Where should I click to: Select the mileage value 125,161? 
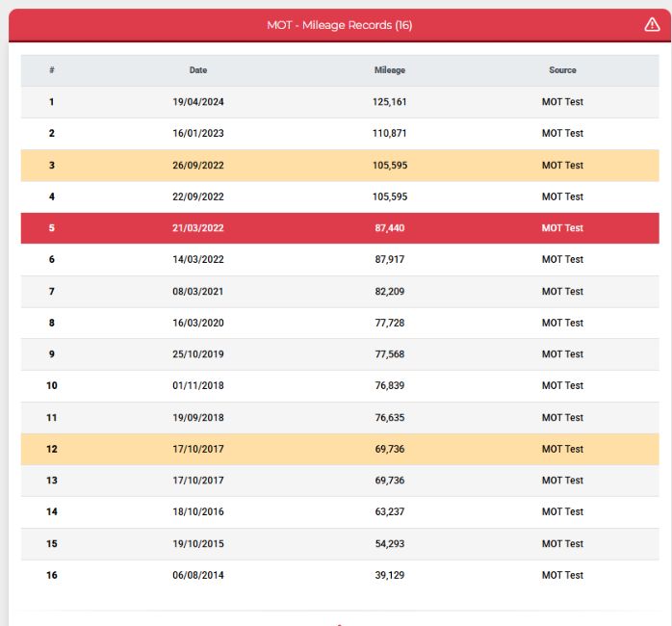coord(389,102)
